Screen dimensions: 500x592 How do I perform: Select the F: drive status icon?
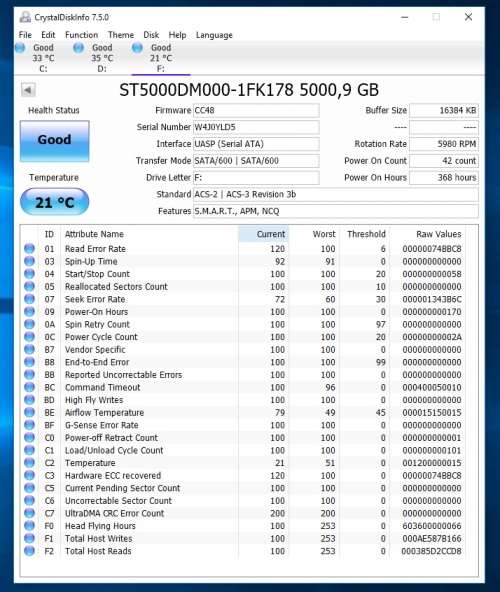[x=137, y=48]
